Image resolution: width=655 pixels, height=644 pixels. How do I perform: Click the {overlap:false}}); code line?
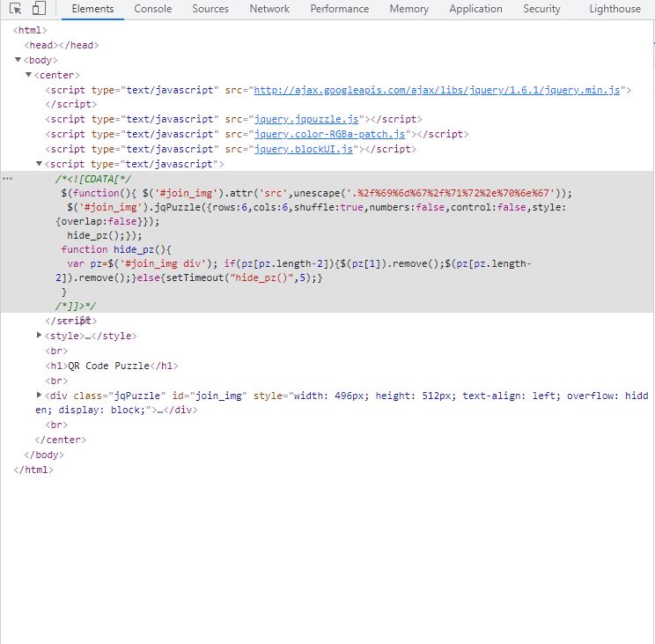107,221
